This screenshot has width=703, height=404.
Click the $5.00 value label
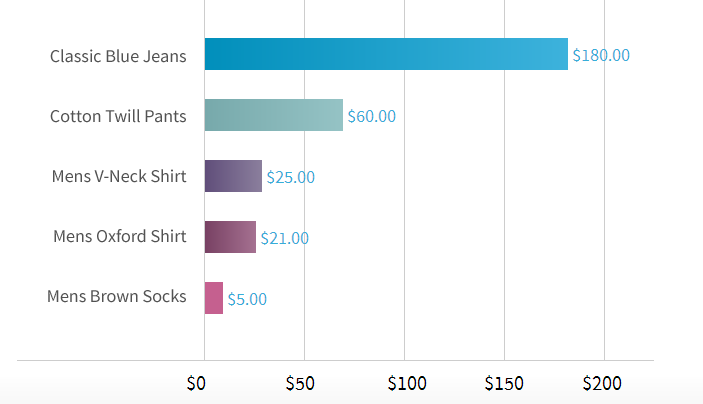tap(247, 299)
